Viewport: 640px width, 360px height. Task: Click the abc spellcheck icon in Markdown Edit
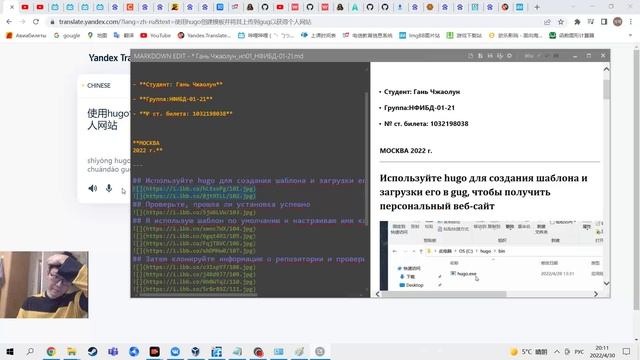(529, 56)
